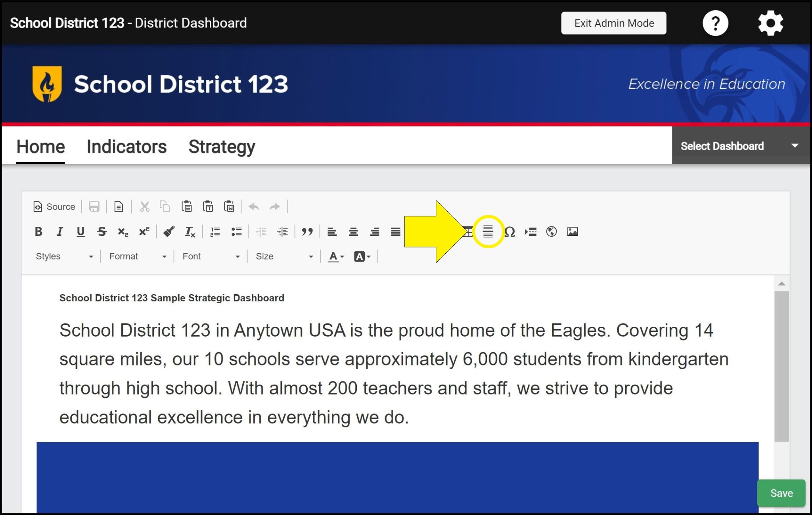Remove formatting with the Tx icon
Viewport: 812px width, 515px height.
[x=190, y=232]
